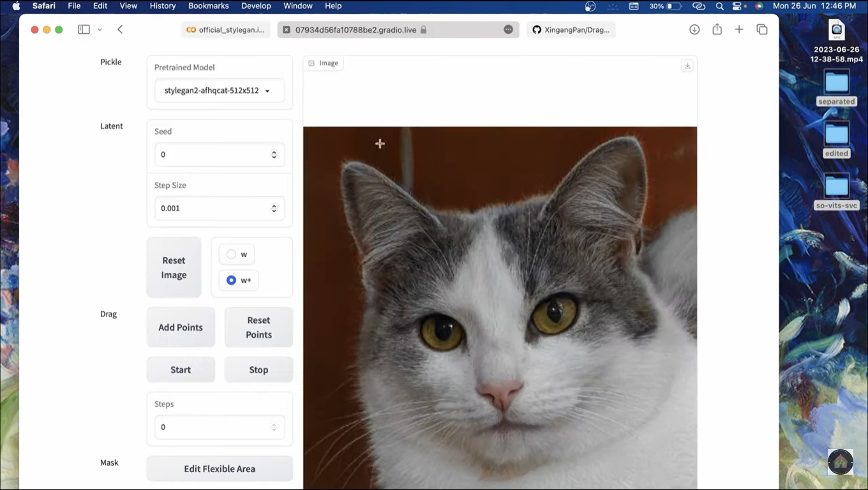Switch to the XingangPan/Drag browser tab
This screenshot has height=490, width=868.
click(x=571, y=29)
